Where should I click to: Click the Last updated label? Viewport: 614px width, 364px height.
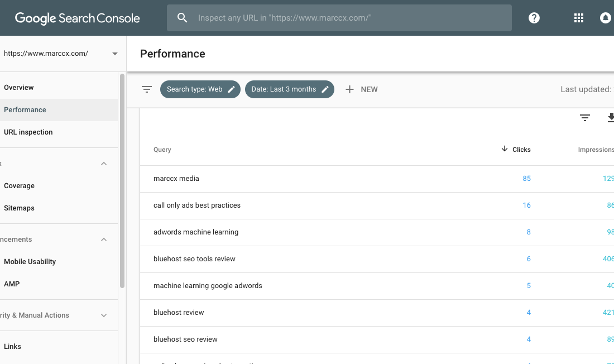coord(586,89)
